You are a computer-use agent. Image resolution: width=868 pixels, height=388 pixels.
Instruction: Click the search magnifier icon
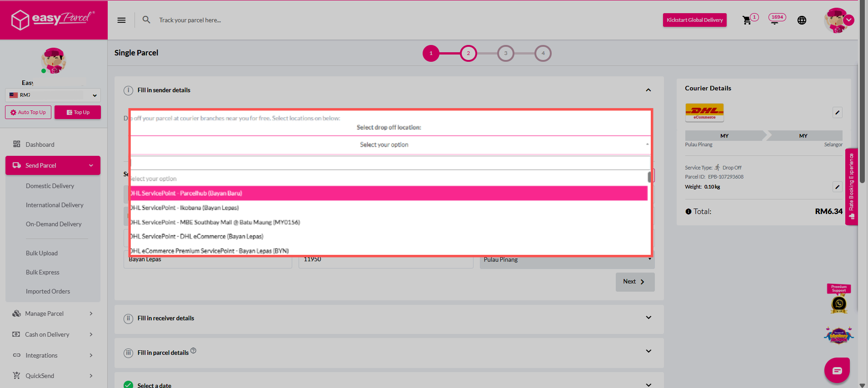click(x=146, y=20)
